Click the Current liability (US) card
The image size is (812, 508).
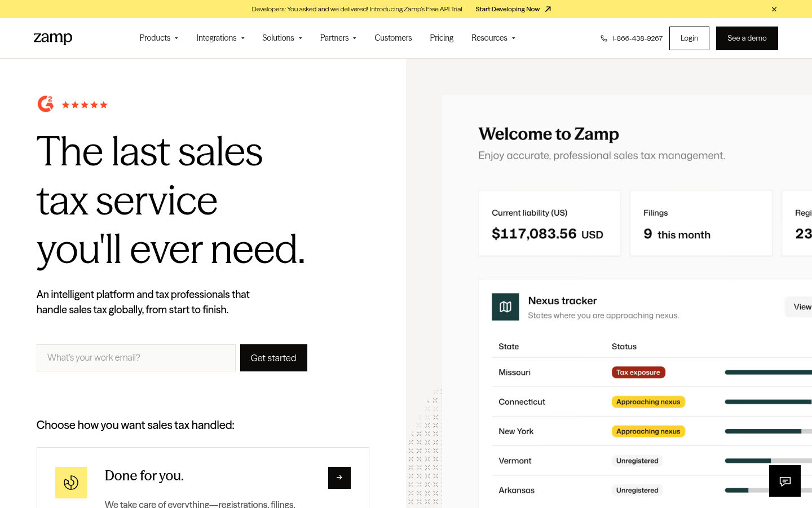tap(550, 224)
